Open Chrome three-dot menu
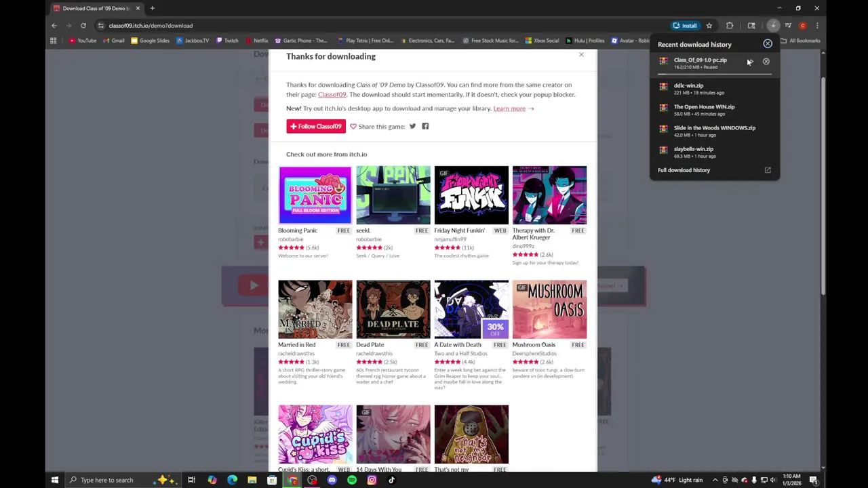The width and height of the screenshot is (868, 488). pos(817,26)
